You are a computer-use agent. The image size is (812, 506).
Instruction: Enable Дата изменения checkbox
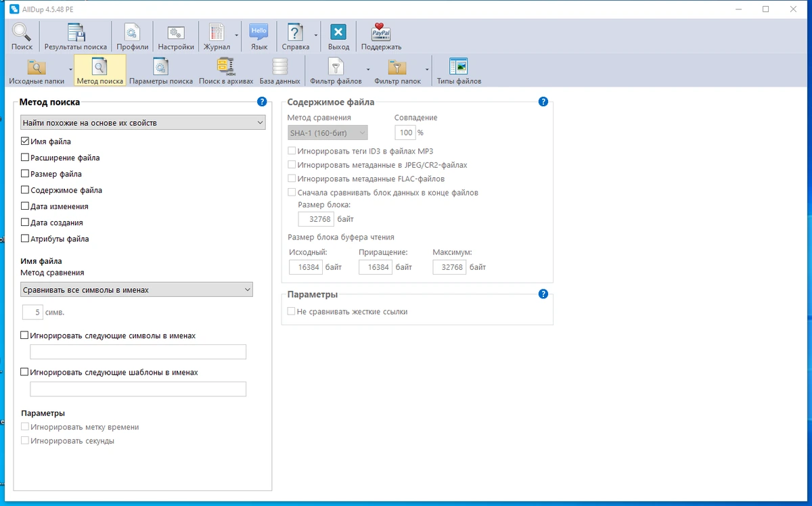pos(25,206)
